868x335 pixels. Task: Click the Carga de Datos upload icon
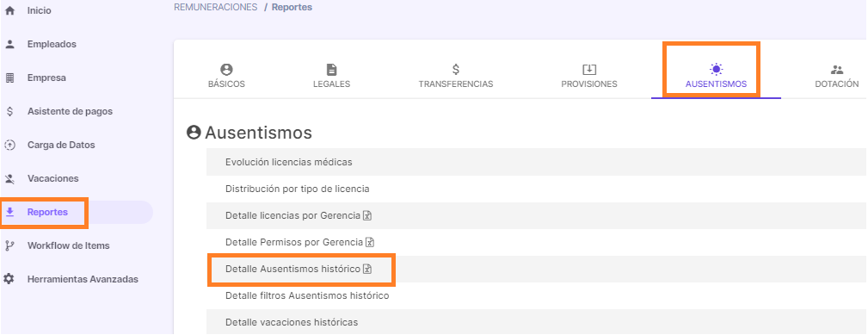pyautogui.click(x=9, y=145)
